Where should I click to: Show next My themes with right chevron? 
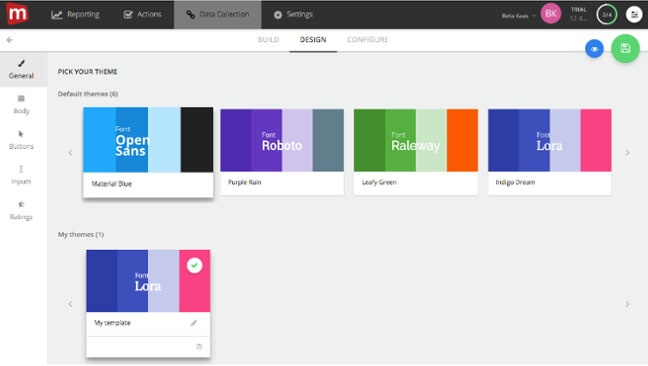(627, 304)
